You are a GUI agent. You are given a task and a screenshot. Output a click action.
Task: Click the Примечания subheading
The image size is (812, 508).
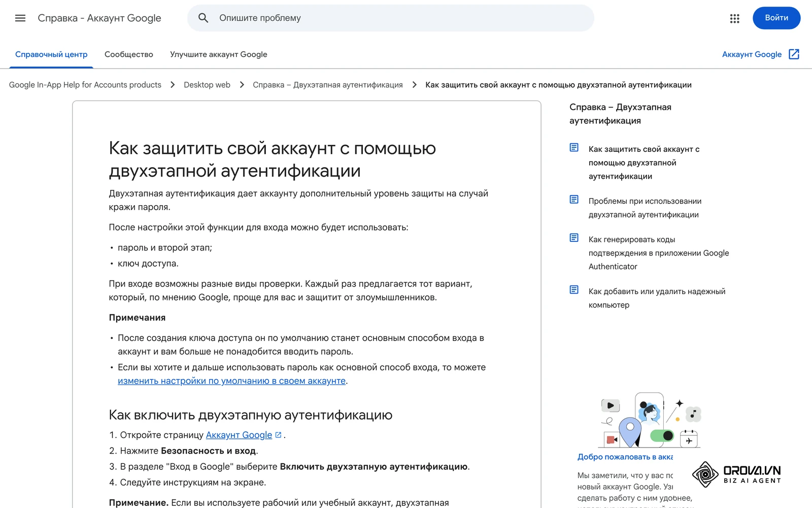pos(137,317)
